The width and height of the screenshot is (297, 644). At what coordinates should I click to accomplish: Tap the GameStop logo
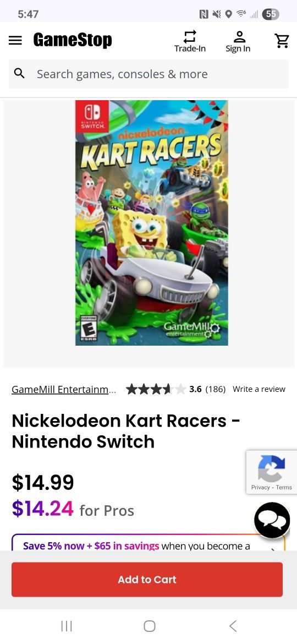click(73, 40)
